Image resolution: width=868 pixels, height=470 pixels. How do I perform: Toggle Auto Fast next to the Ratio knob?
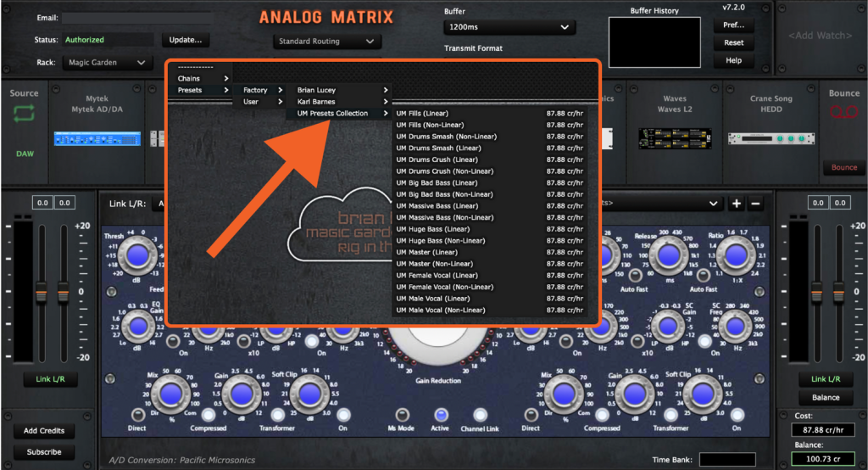click(x=704, y=276)
